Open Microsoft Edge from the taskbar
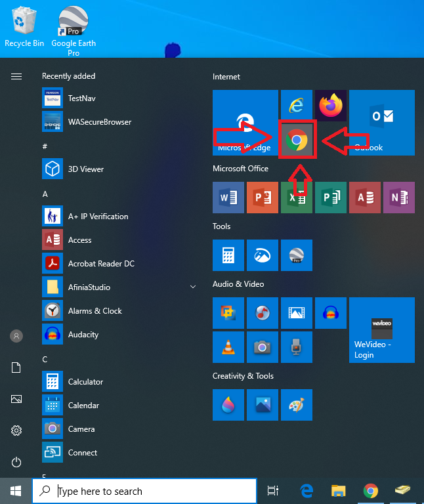424x504 pixels. [x=307, y=491]
